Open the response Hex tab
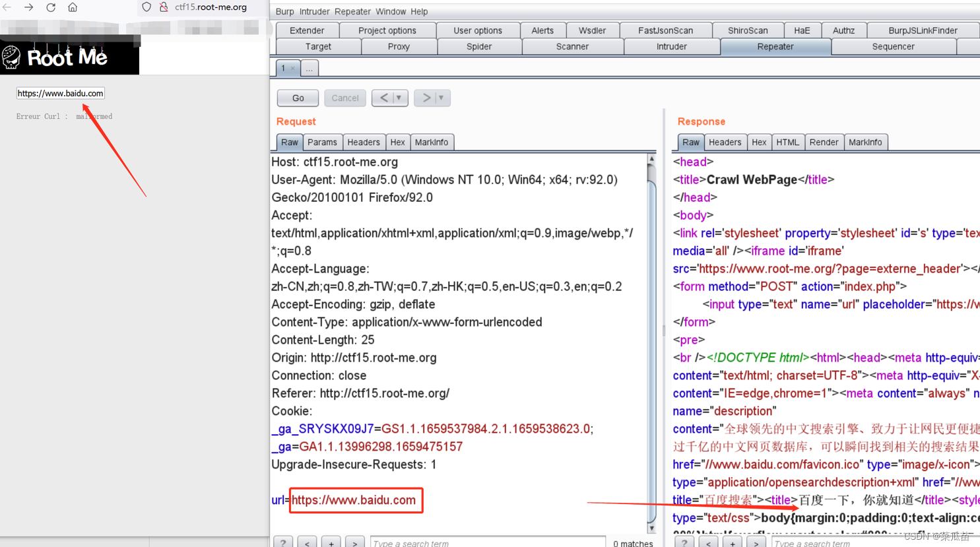The image size is (980, 547). pos(759,142)
